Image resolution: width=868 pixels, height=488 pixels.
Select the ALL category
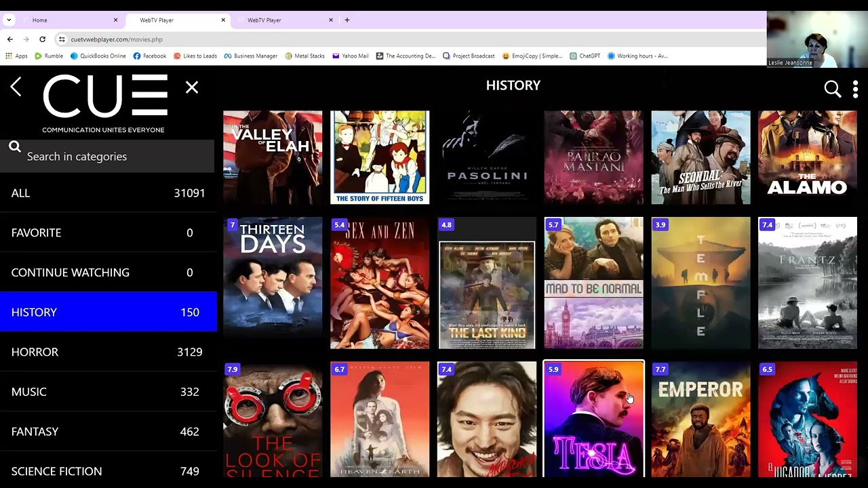[108, 193]
